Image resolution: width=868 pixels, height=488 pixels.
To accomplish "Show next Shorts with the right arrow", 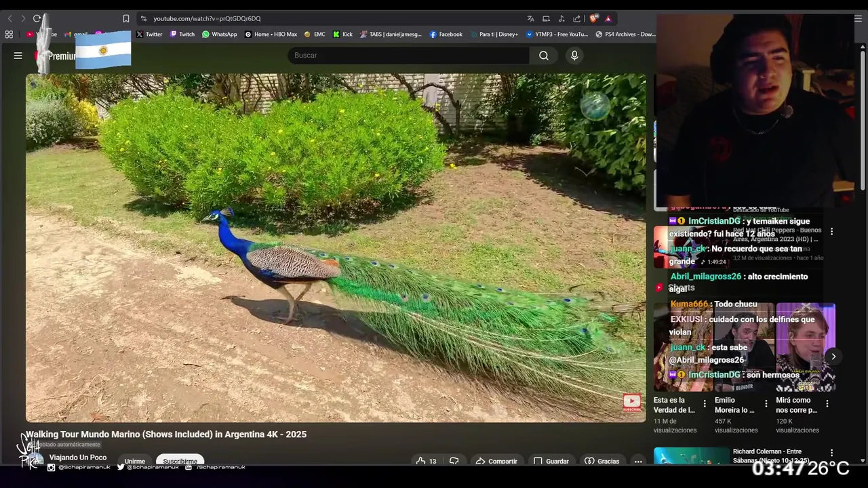I will (x=833, y=357).
